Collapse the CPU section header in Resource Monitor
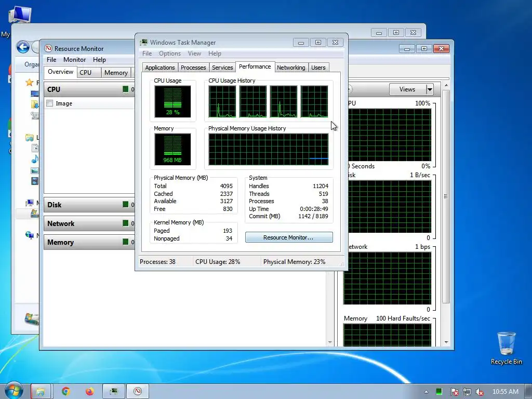The image size is (532, 399). 89,89
